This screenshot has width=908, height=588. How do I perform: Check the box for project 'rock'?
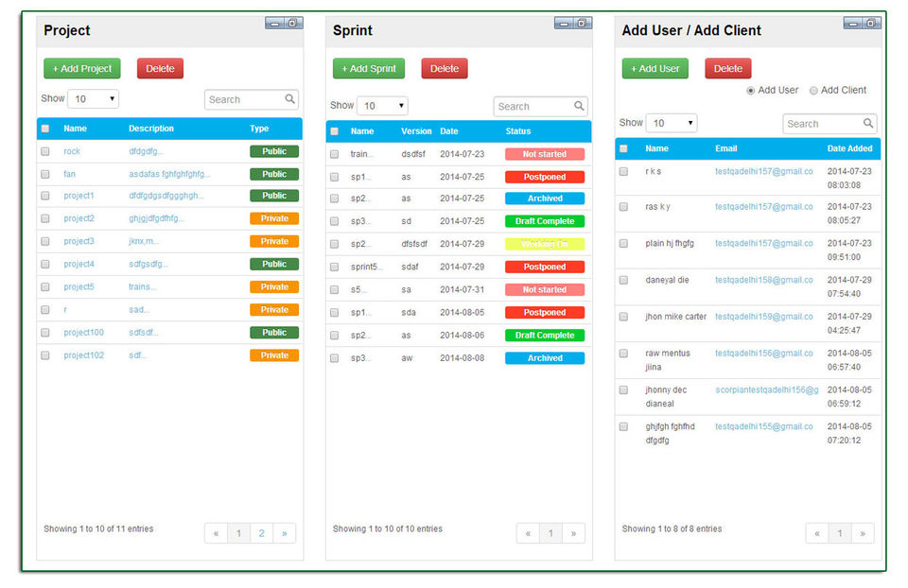pos(45,151)
